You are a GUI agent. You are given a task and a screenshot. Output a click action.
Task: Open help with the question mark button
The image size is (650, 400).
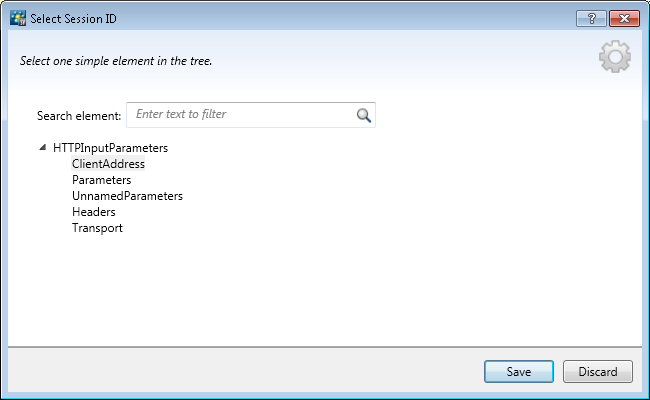[591, 17]
